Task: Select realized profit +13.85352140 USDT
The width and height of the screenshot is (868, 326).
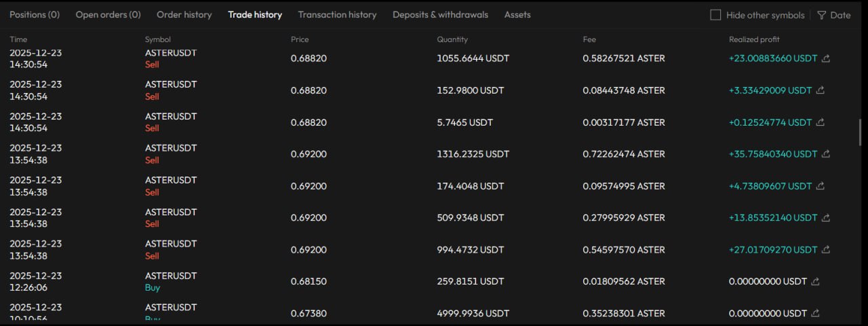Action: 773,218
